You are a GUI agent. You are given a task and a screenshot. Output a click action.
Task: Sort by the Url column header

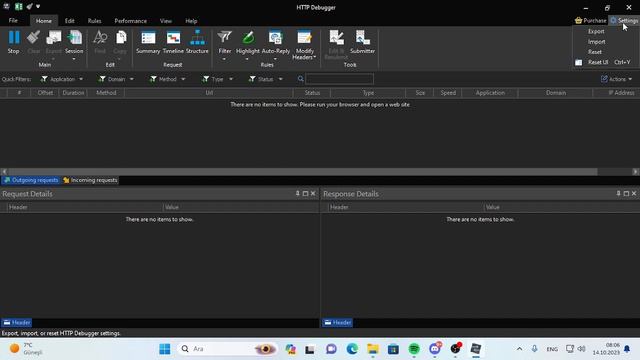209,93
